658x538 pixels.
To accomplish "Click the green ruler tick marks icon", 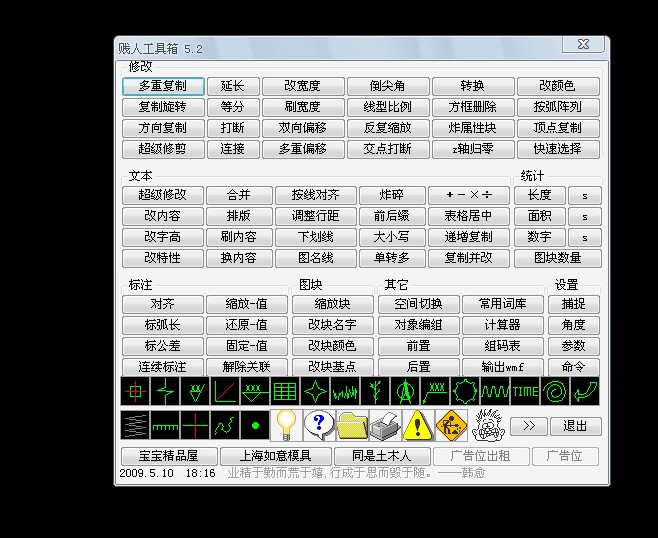I will click(x=165, y=425).
